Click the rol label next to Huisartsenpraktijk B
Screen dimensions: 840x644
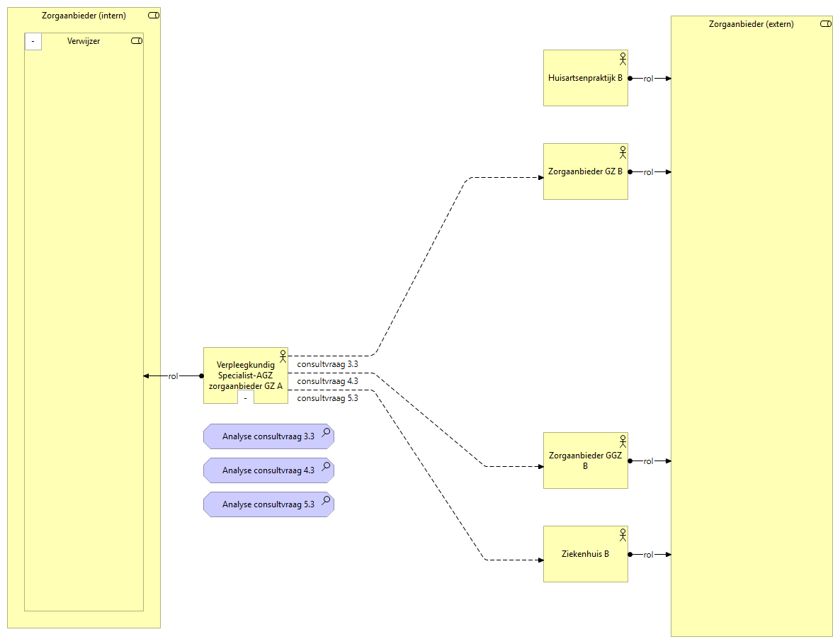(648, 79)
